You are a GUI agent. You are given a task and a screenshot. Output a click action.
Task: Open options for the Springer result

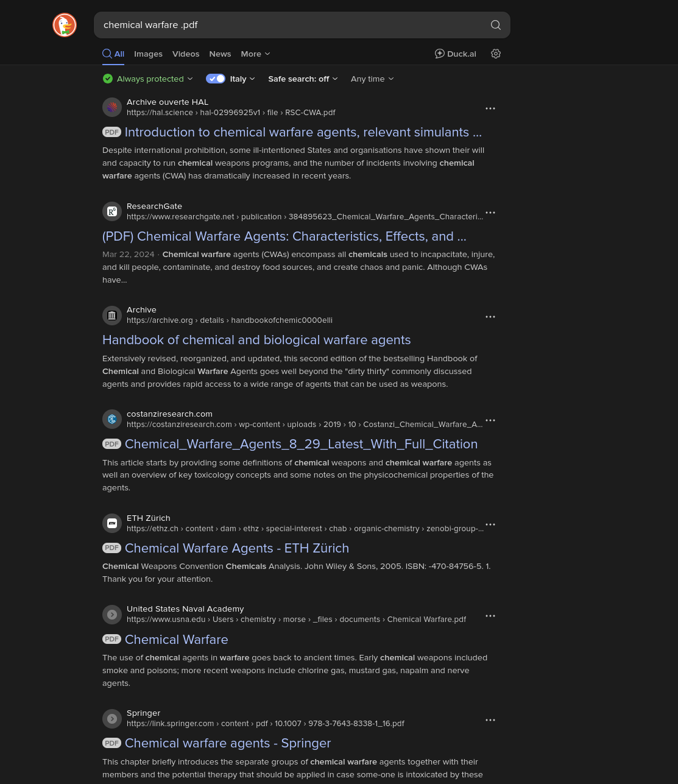490,720
